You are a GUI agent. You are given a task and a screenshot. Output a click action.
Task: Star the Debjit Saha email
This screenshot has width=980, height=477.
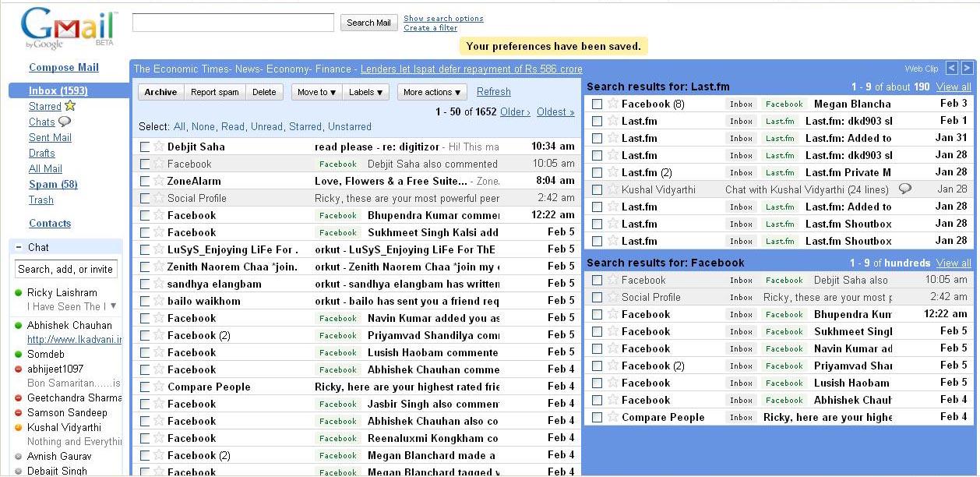[x=159, y=147]
